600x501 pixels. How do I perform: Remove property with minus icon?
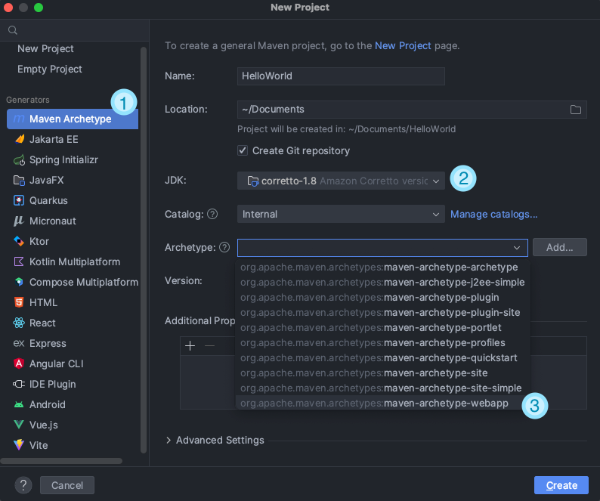[210, 346]
